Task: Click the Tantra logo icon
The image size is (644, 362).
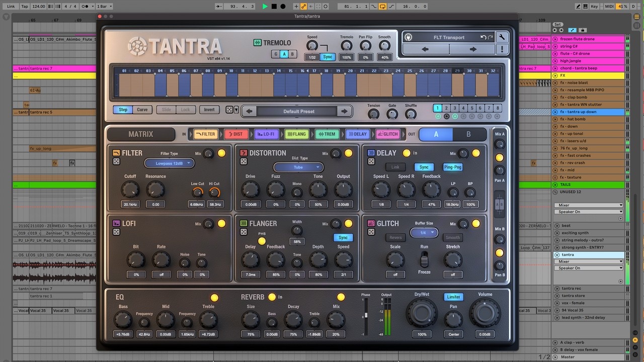Action: click(137, 46)
